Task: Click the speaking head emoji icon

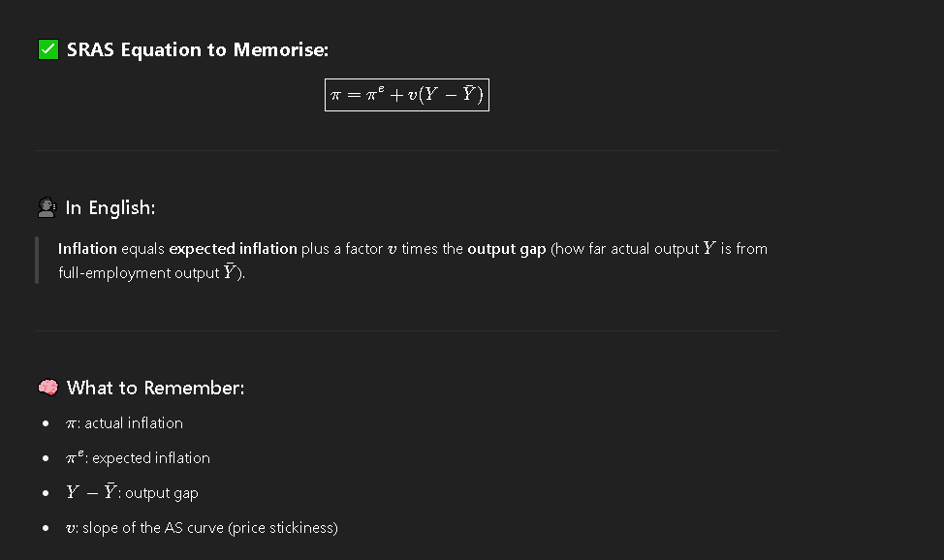Action: pyautogui.click(x=47, y=207)
